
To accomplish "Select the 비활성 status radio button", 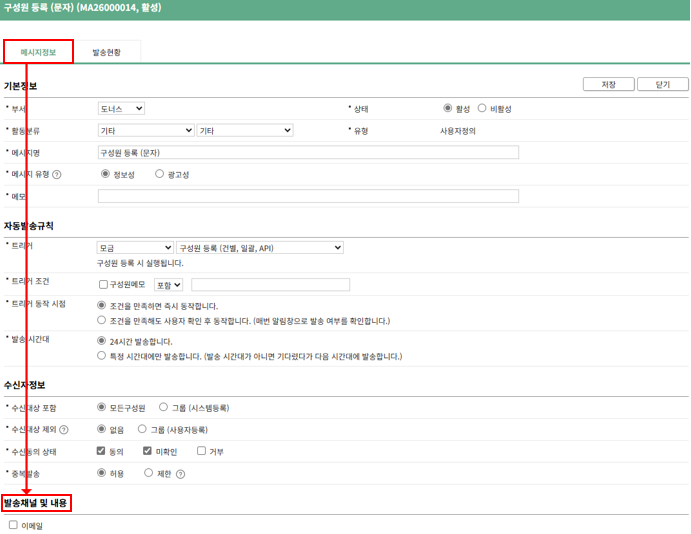I will click(x=482, y=108).
